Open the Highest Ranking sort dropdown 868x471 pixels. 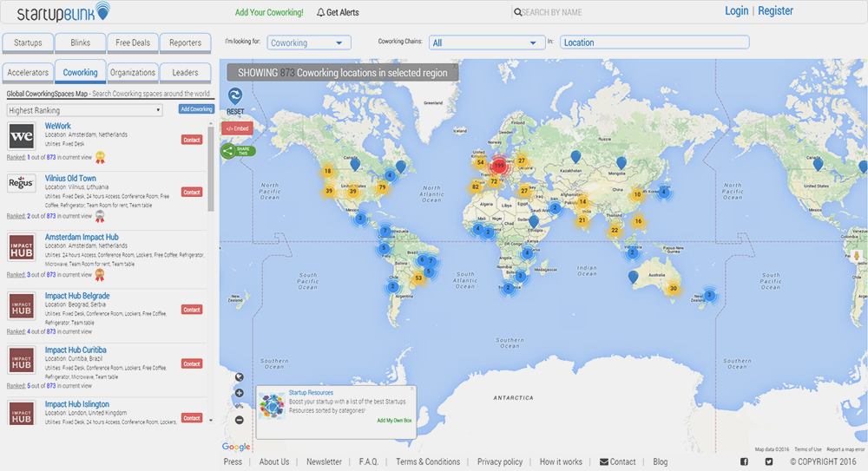pyautogui.click(x=85, y=110)
